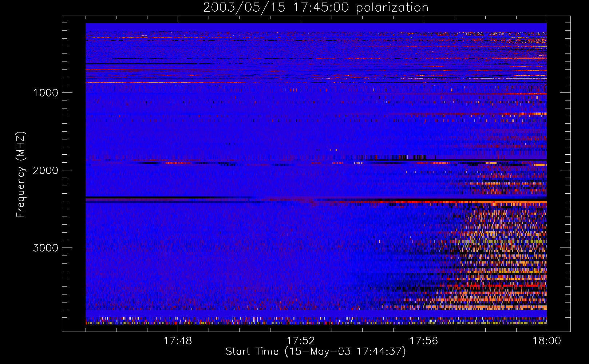The height and width of the screenshot is (364, 589).
Task: Click the 2000 frequency axis label
Action: pyautogui.click(x=46, y=170)
